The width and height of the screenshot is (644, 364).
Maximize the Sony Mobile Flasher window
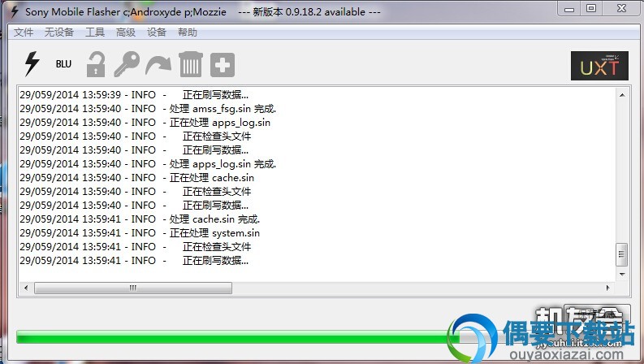pyautogui.click(x=591, y=9)
